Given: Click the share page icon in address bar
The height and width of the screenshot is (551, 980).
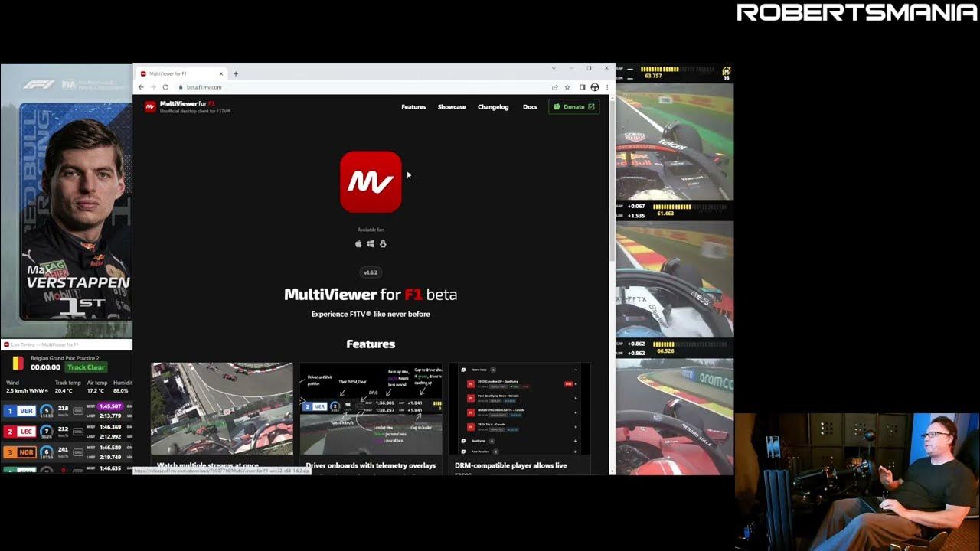Looking at the screenshot, I should 555,87.
